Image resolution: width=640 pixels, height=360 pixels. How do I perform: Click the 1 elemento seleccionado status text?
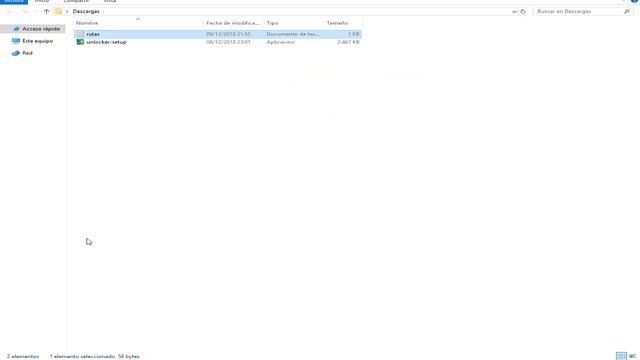(x=82, y=356)
